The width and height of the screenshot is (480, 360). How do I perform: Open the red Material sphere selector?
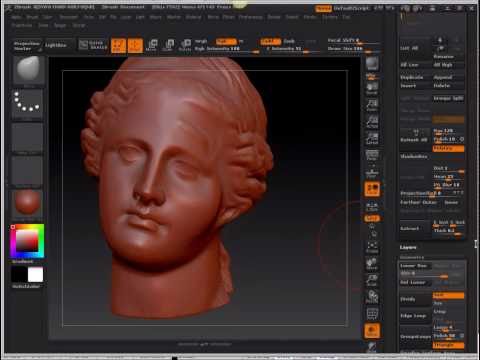click(27, 204)
